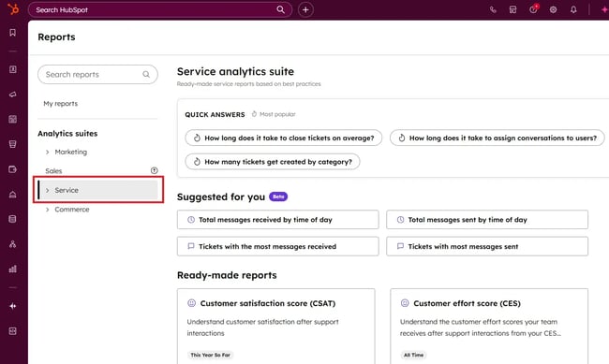
Task: Open the Reporting bar chart icon in sidebar
Action: pos(13,269)
